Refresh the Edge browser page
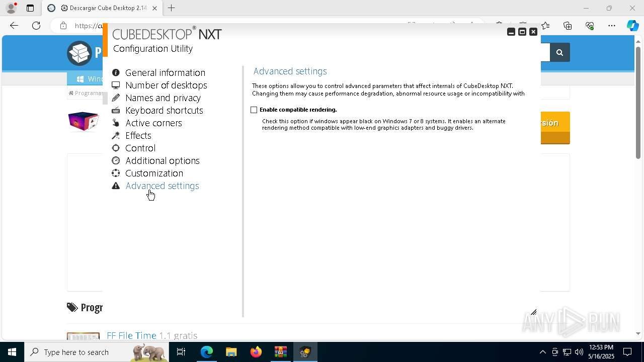This screenshot has width=644, height=362. (36, 26)
